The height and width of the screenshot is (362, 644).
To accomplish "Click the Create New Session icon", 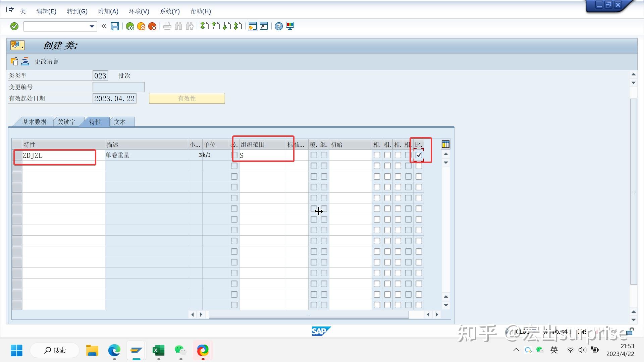I will [253, 26].
